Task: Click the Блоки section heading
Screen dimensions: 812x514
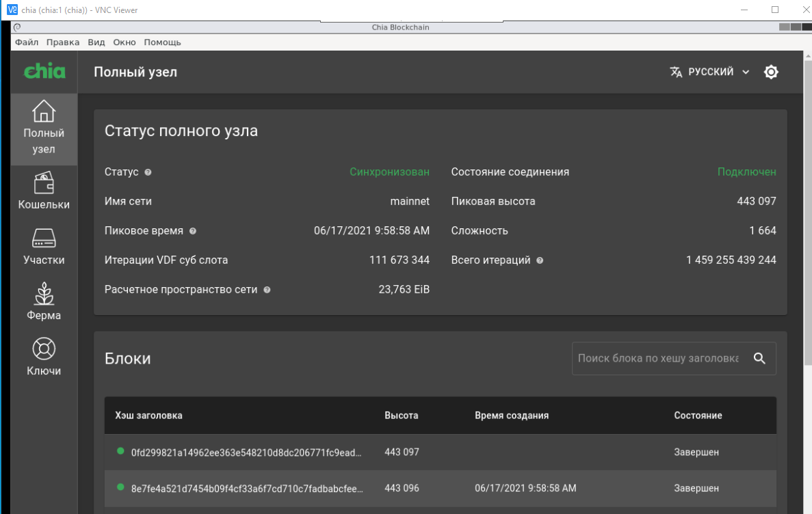Action: point(127,359)
